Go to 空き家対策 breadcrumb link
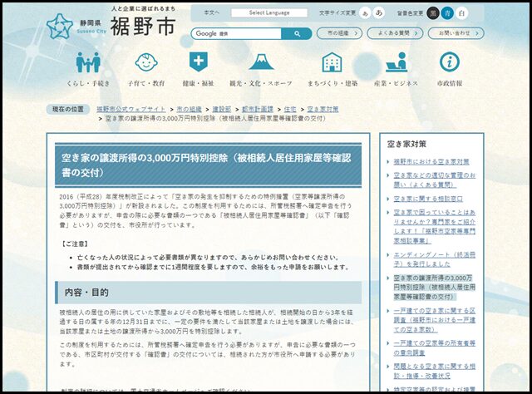The height and width of the screenshot is (394, 532). (x=323, y=109)
